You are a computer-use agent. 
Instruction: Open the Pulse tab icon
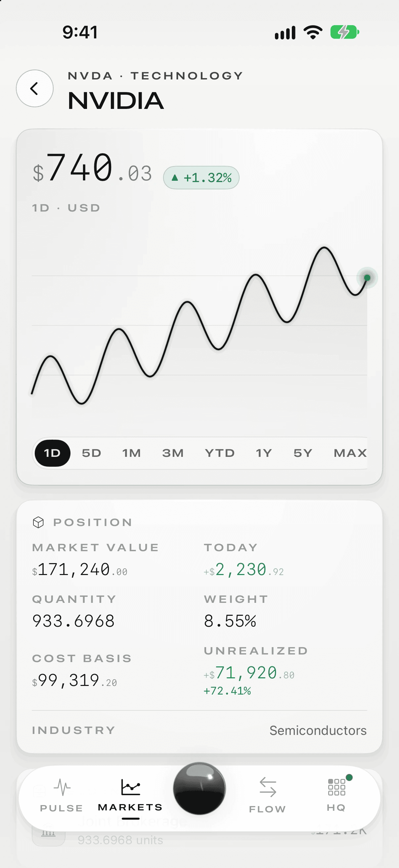point(62,787)
